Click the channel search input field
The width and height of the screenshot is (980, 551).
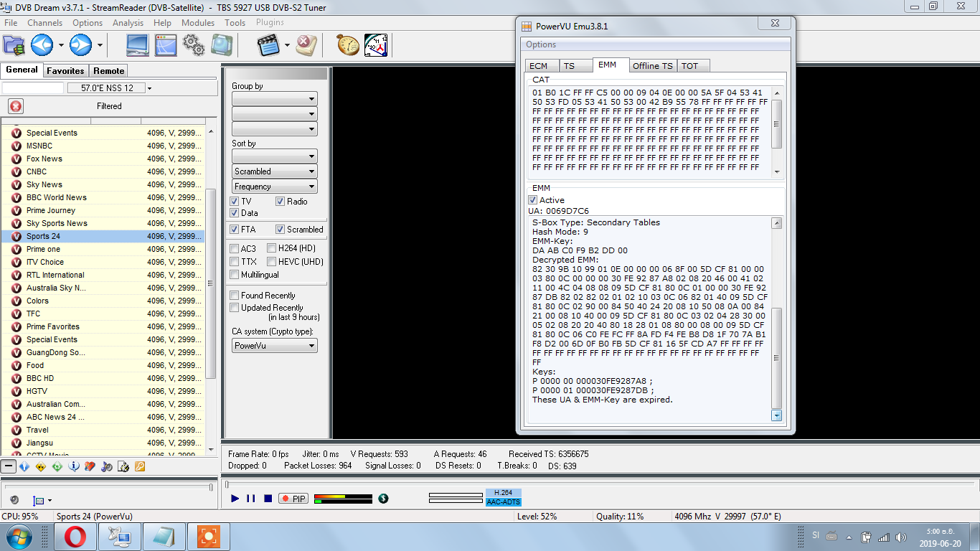33,88
